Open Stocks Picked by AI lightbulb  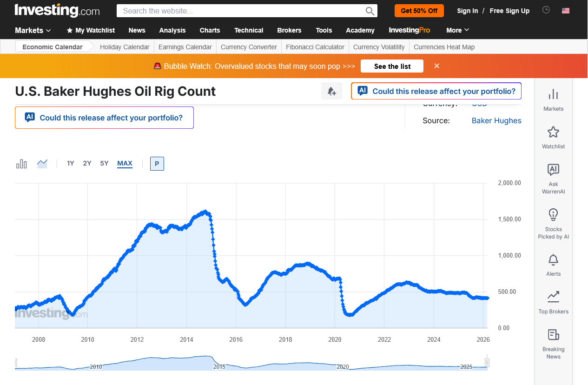[x=553, y=223]
